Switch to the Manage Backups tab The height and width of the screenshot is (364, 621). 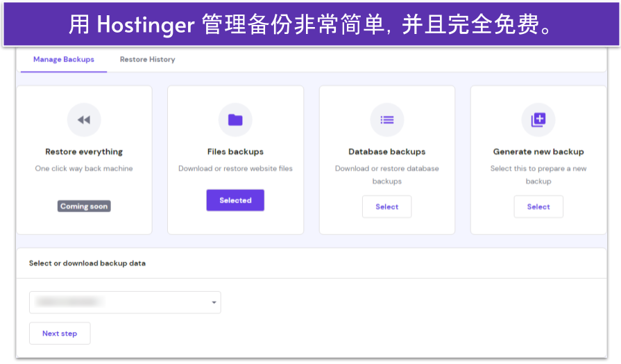(64, 60)
